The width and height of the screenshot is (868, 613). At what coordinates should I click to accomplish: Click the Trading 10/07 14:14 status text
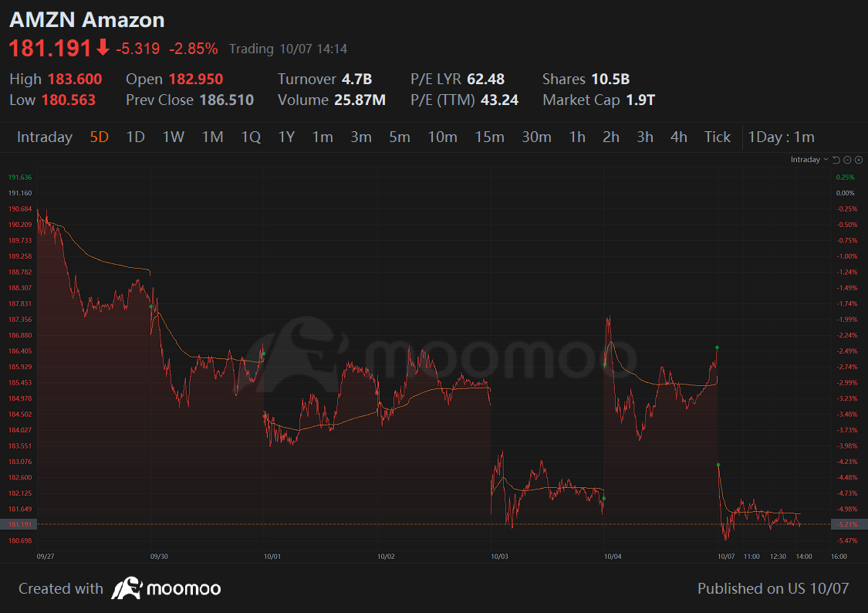click(289, 49)
